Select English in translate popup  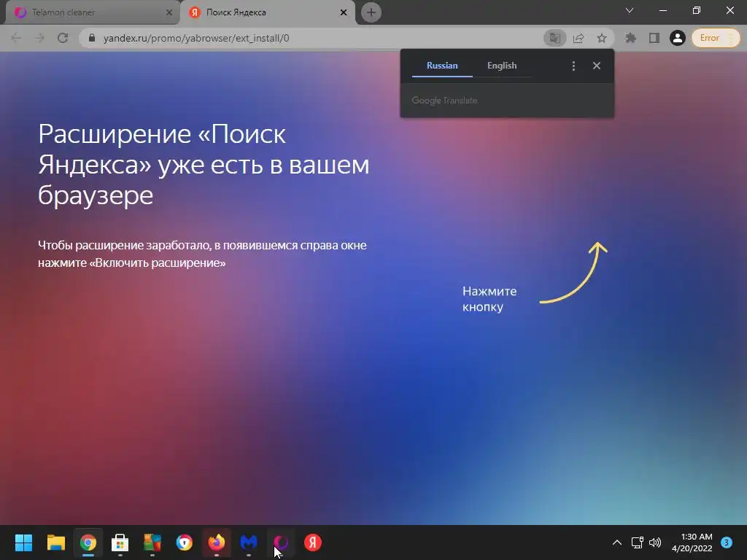[502, 66]
